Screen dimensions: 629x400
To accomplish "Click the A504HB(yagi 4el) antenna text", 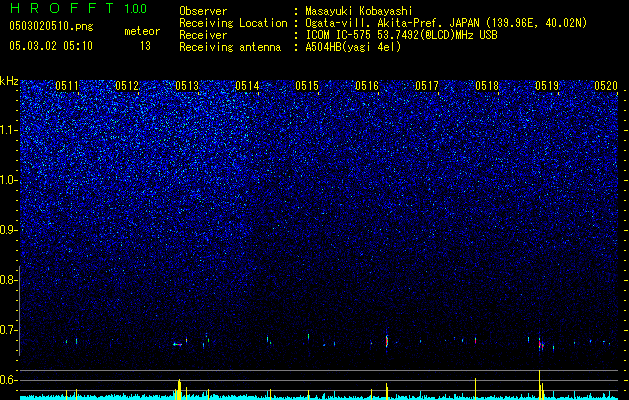I will pyautogui.click(x=353, y=47).
